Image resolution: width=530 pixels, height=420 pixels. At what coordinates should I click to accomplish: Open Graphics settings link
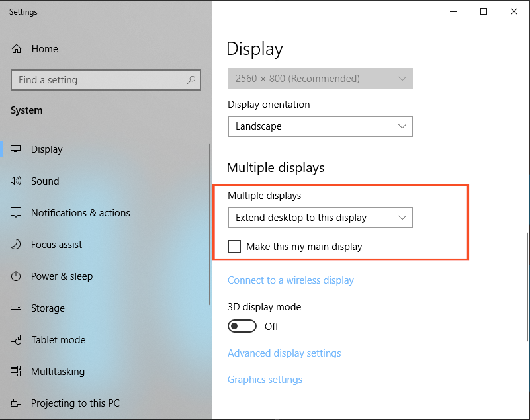pos(265,380)
